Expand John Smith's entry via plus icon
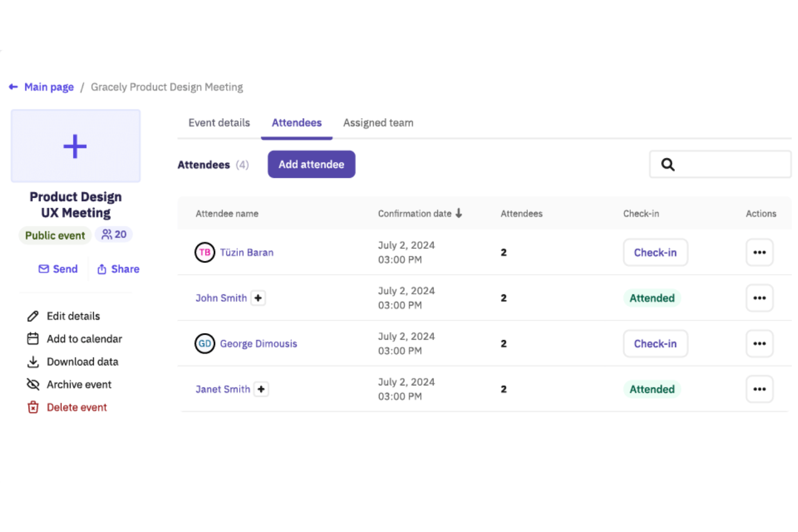Image resolution: width=798 pixels, height=532 pixels. [258, 298]
